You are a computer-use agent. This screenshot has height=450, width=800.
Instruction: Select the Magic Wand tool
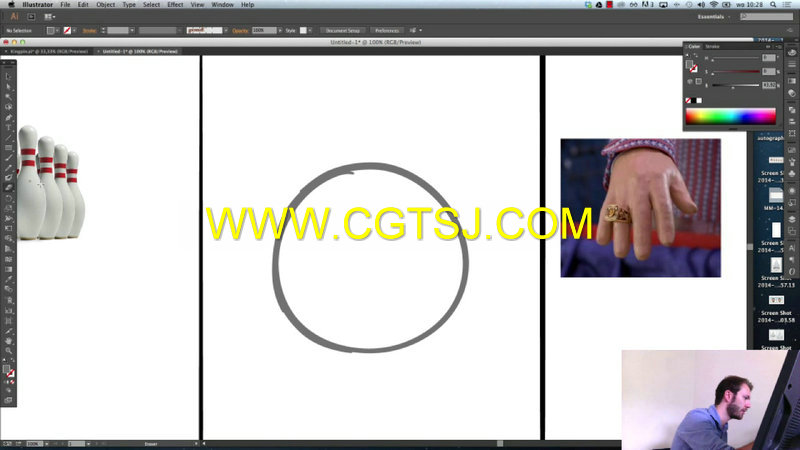coord(8,97)
